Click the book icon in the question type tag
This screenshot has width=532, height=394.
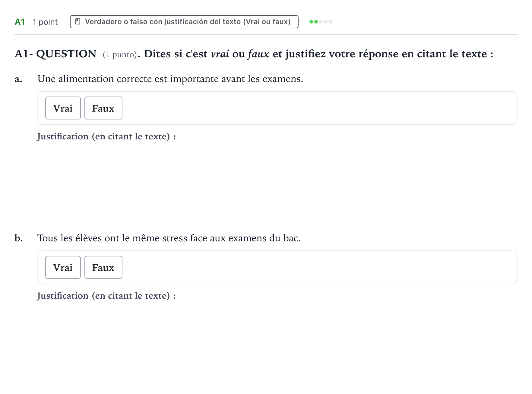(x=78, y=21)
